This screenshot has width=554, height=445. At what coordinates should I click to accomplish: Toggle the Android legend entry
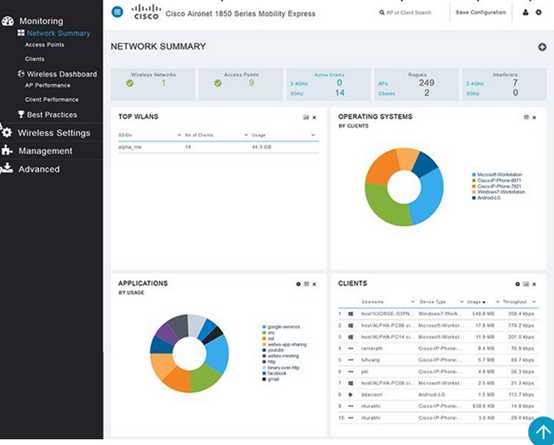click(x=487, y=198)
